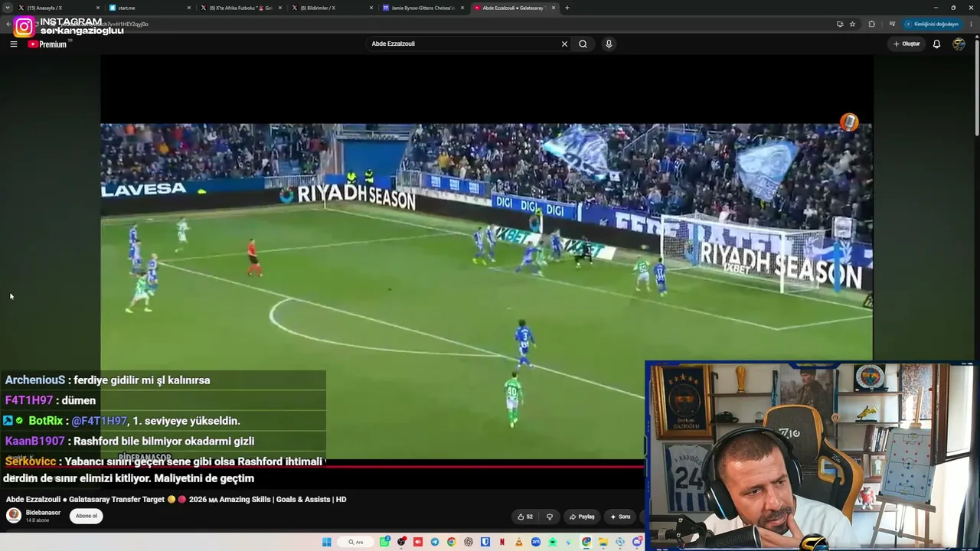Open File Explorer from the taskbar
This screenshot has height=551, width=980.
(x=603, y=542)
